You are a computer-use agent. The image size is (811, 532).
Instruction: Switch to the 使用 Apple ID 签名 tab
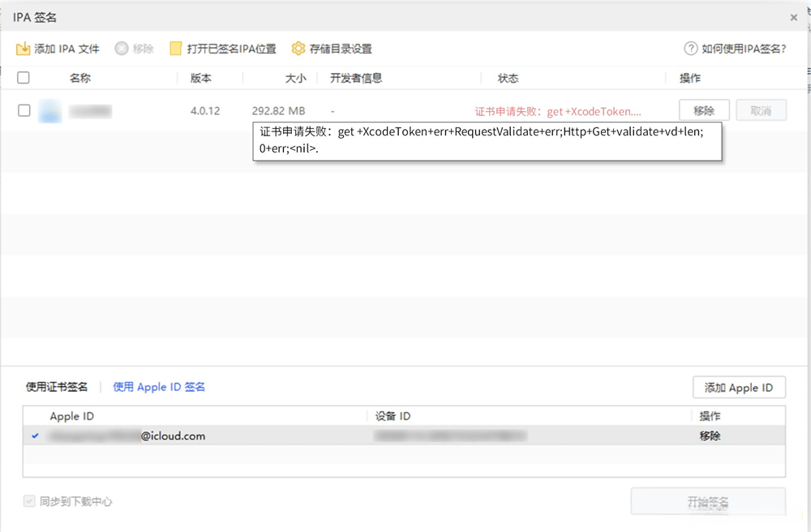[x=158, y=387]
